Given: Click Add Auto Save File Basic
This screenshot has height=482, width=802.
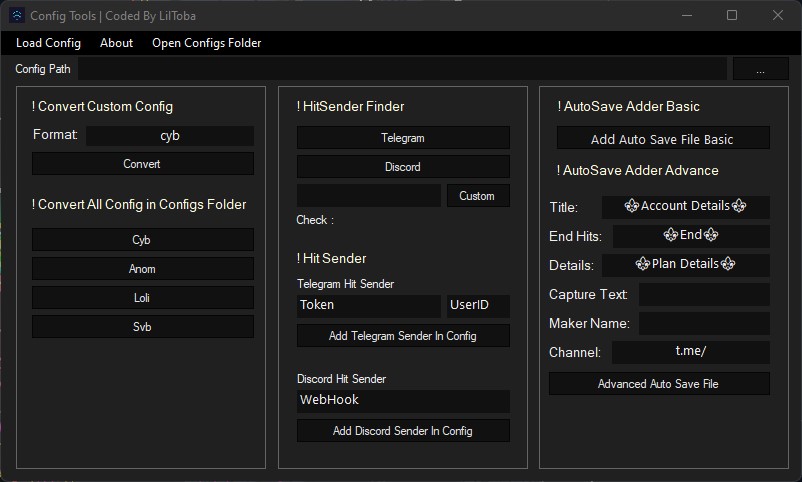Looking at the screenshot, I should (663, 138).
